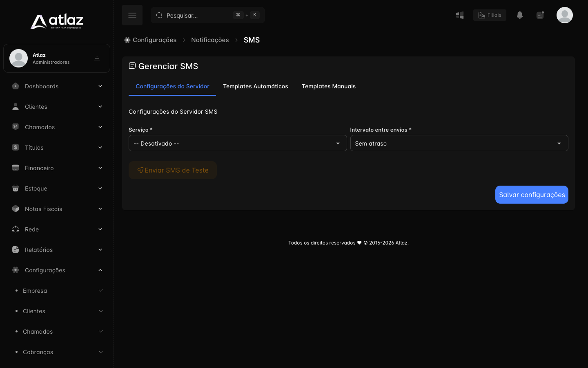
Task: Open the chat assistant icon in header
Action: click(x=540, y=15)
